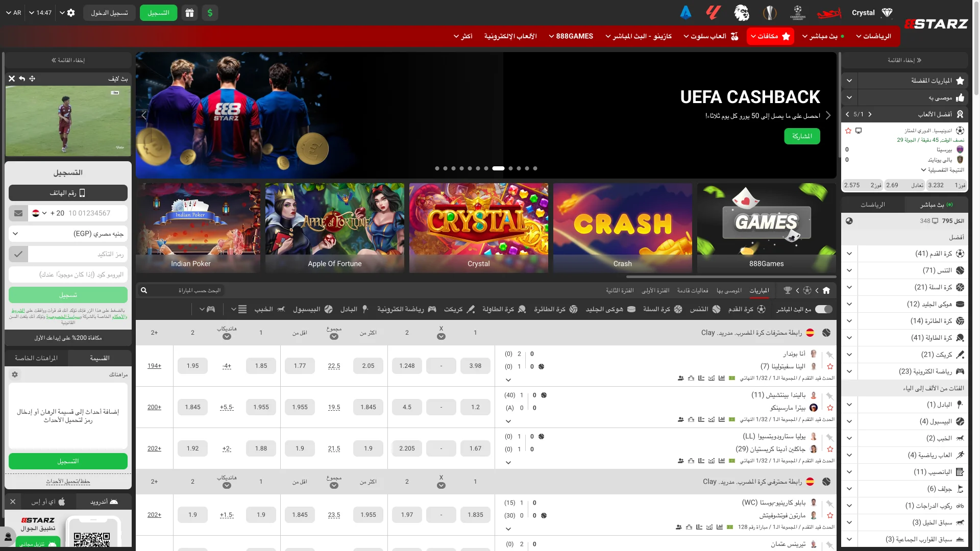The height and width of the screenshot is (551, 980).
Task: Click the monitor stream icon in top game card
Action: point(859,131)
